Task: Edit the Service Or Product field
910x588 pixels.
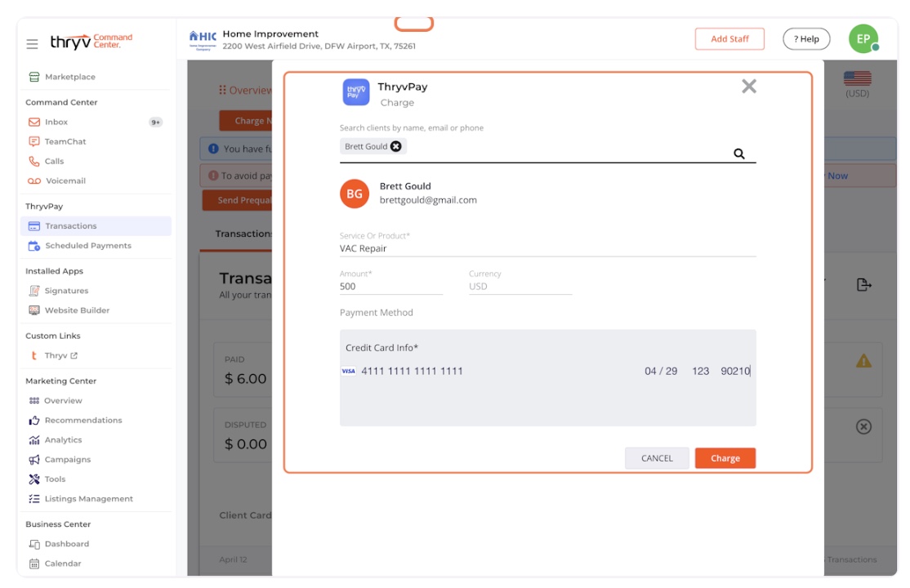Action: 547,248
